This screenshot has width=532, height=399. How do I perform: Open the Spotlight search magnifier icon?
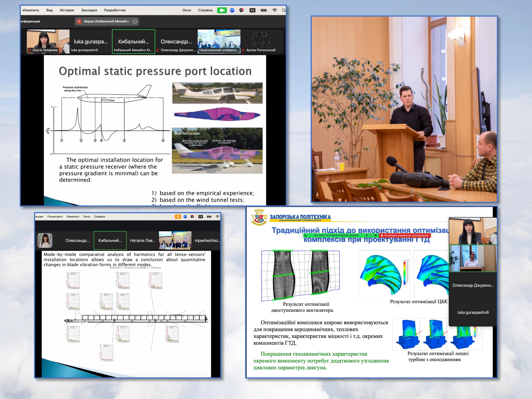click(284, 10)
